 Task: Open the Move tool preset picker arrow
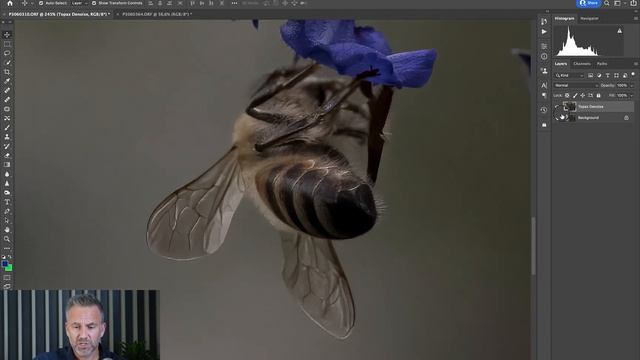(x=32, y=3)
